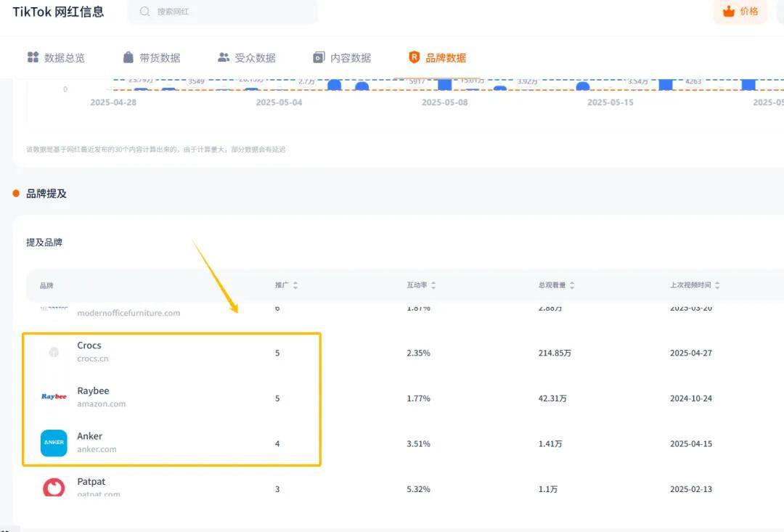The width and height of the screenshot is (784, 532).
Task: Click the Patpat brand logo
Action: tap(54, 487)
